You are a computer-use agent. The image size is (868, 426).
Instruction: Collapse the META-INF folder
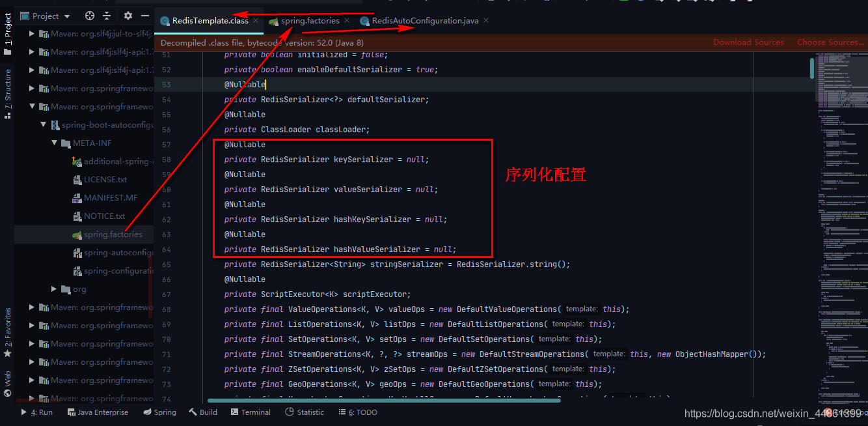[56, 143]
